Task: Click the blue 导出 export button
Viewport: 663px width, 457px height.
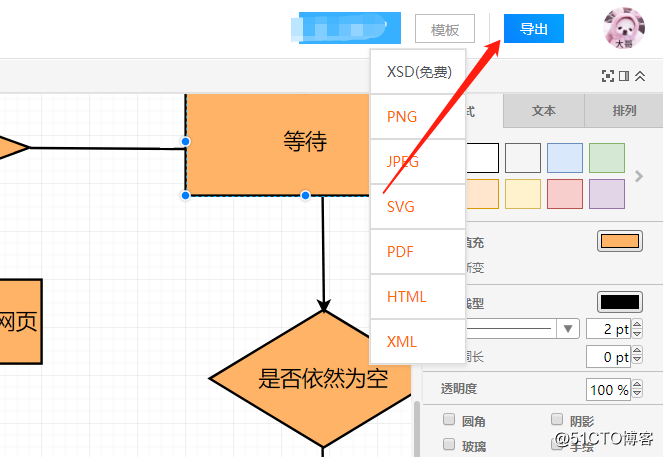Action: (534, 28)
